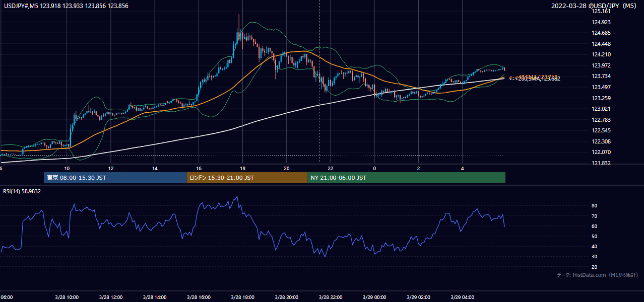The width and height of the screenshot is (644, 302).
Task: Click price axis value 123.734
Action: [602, 77]
